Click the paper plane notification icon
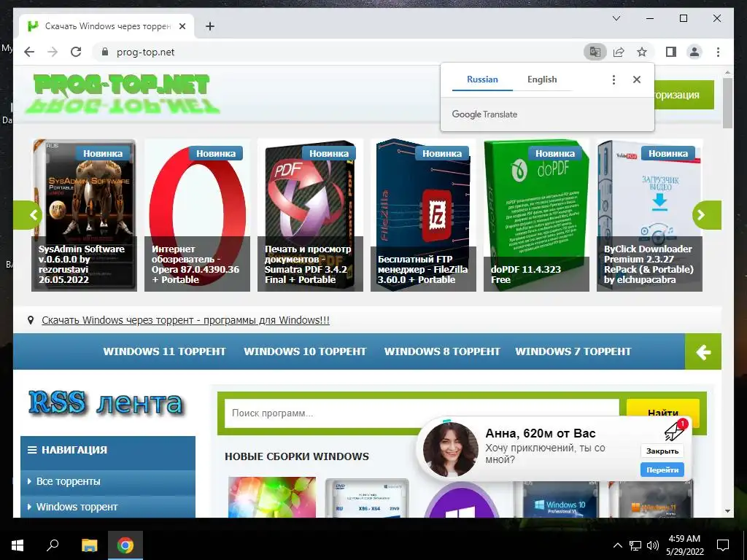 click(x=676, y=430)
